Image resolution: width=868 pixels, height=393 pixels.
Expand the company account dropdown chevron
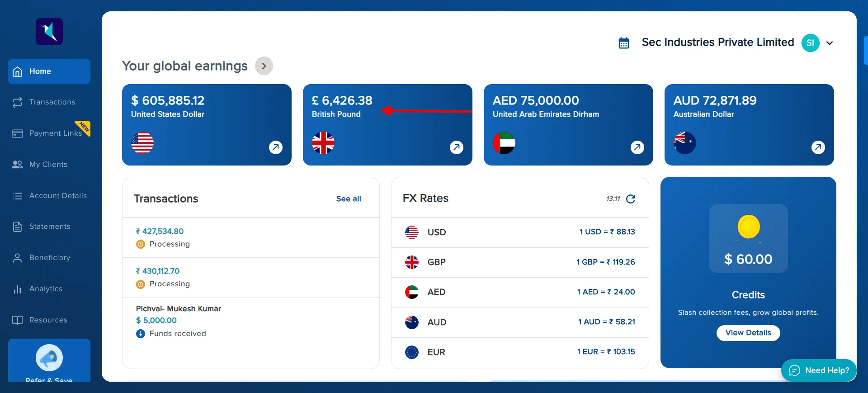tap(830, 43)
